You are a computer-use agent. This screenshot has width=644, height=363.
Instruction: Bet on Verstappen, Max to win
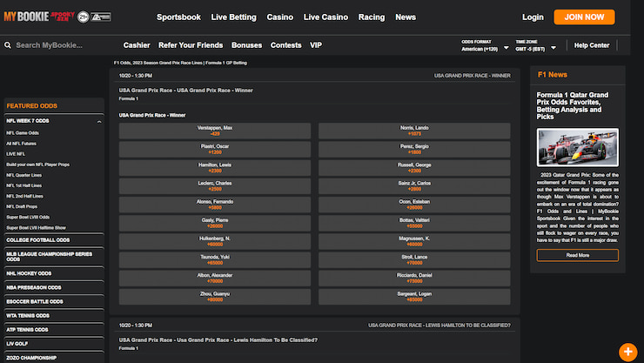pos(215,131)
